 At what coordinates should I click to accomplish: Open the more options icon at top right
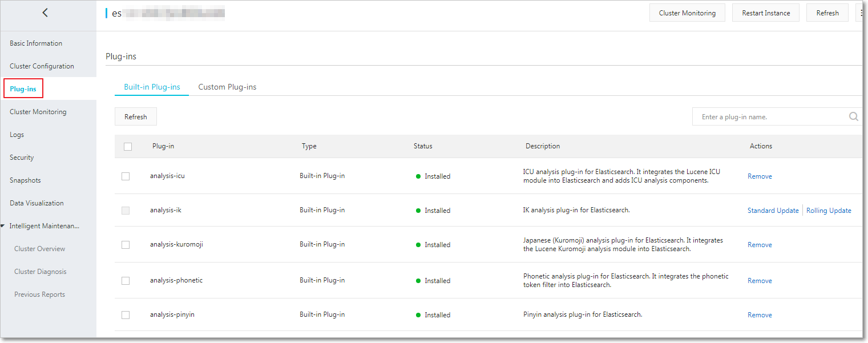(860, 13)
